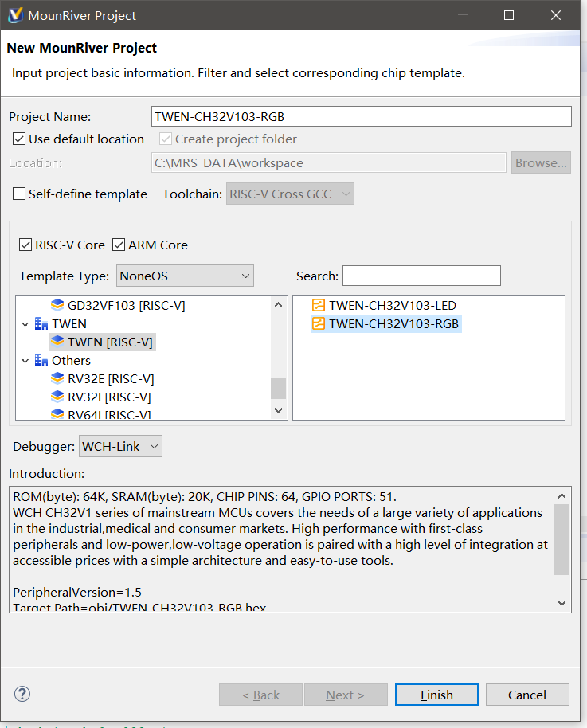Enable the Self-define template checkbox
Image resolution: width=587 pixels, height=728 pixels.
coord(20,194)
